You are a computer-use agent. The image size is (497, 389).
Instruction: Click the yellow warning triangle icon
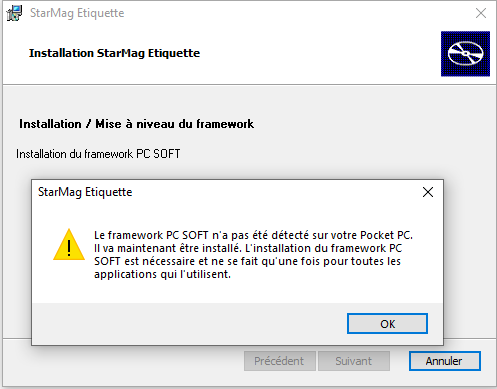[x=69, y=245]
